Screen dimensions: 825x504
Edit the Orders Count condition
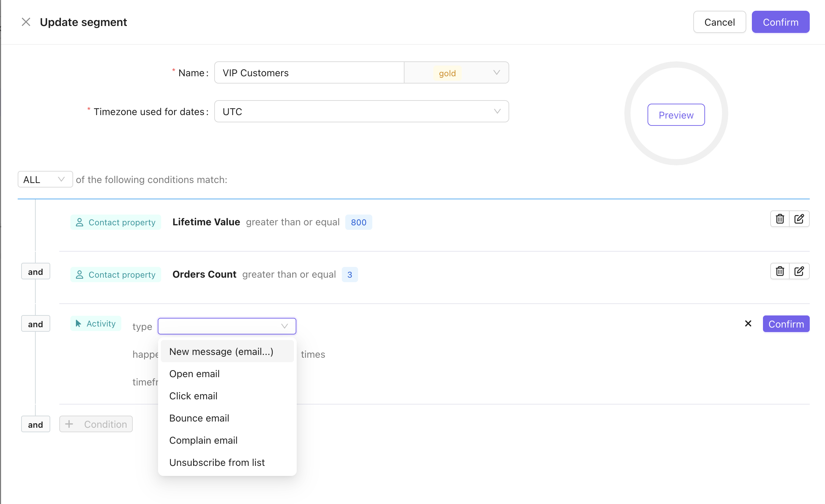pos(799,271)
